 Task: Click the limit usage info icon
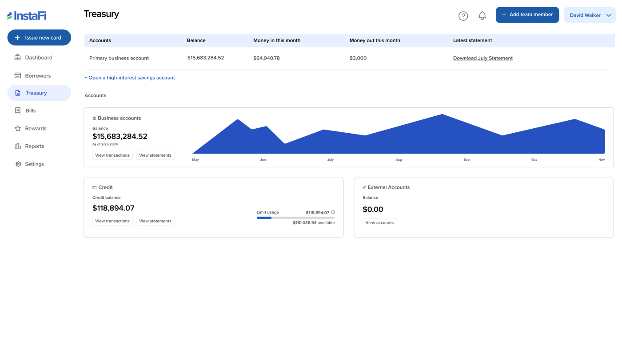pos(333,213)
